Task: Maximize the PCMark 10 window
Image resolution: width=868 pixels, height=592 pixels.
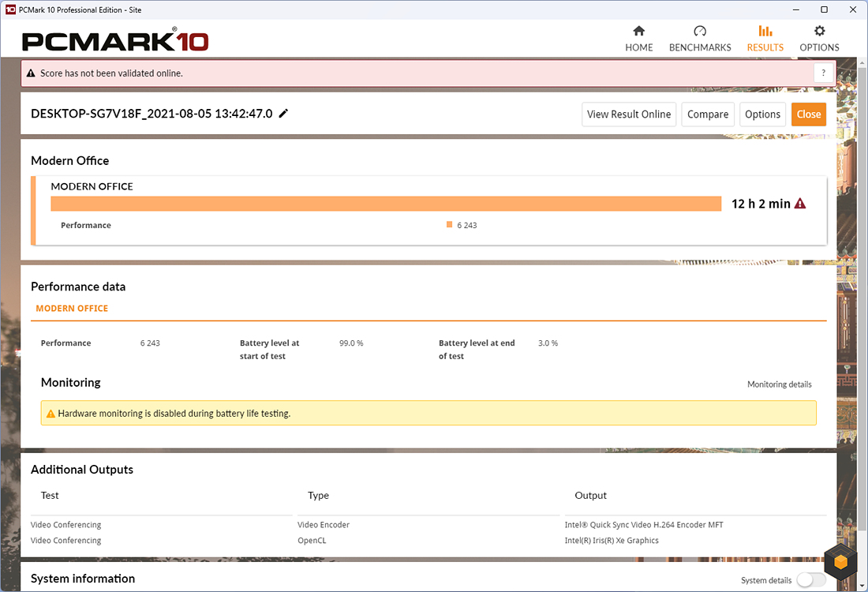Action: (x=824, y=9)
